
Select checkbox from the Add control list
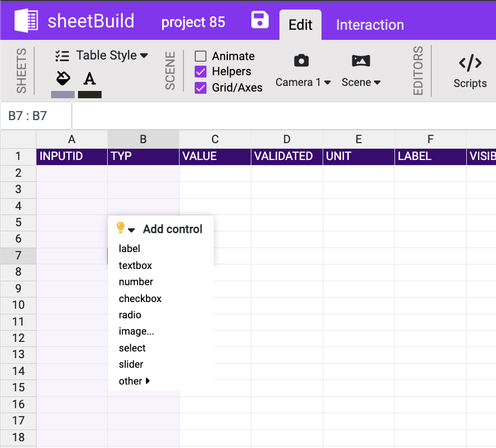(x=140, y=299)
